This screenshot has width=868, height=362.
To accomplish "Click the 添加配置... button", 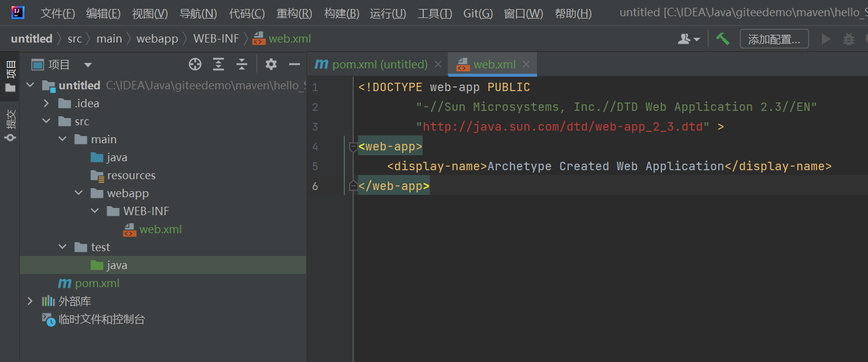I will (774, 40).
